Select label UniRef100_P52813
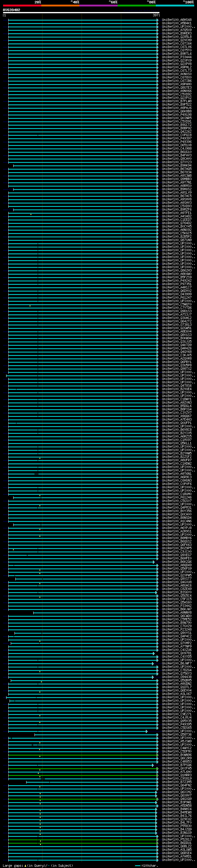The width and height of the screenshot is (197, 868). [177, 839]
